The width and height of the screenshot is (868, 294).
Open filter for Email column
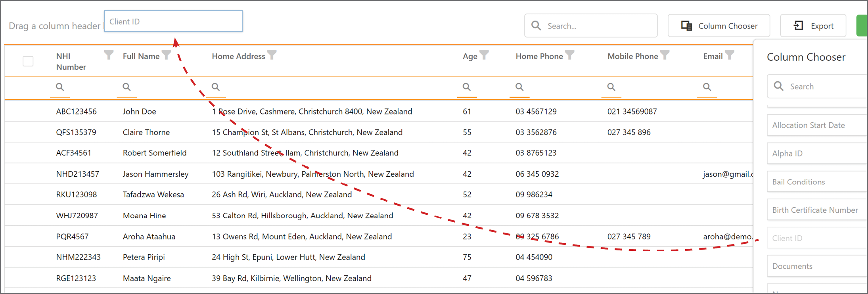click(730, 55)
